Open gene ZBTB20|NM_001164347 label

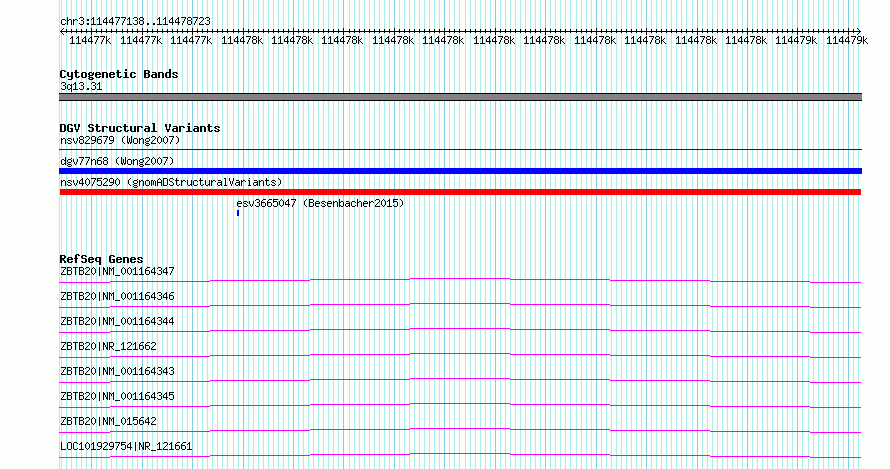117,271
